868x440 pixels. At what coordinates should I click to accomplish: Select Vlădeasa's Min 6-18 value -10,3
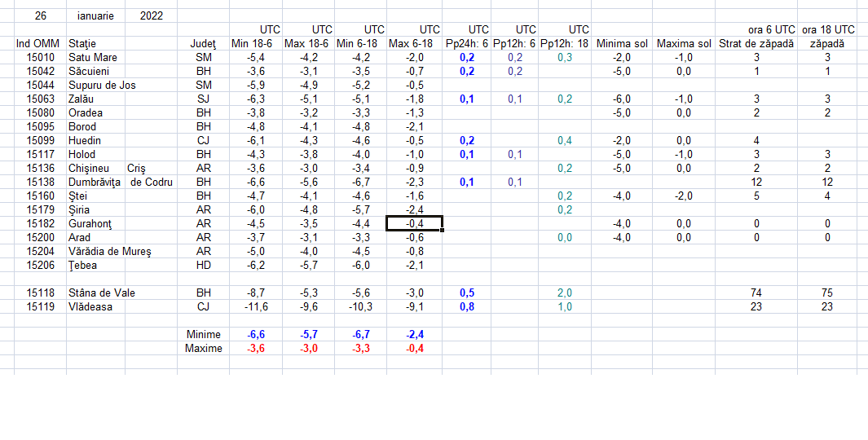pos(359,306)
